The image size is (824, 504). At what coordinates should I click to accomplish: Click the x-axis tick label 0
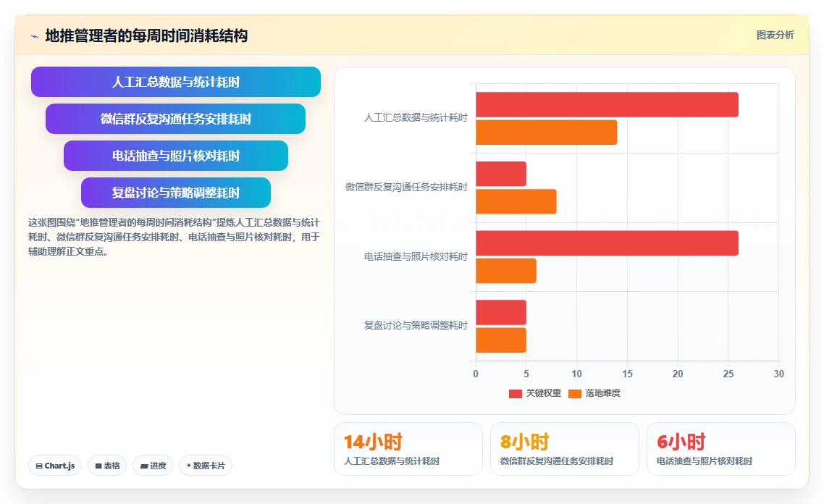476,374
